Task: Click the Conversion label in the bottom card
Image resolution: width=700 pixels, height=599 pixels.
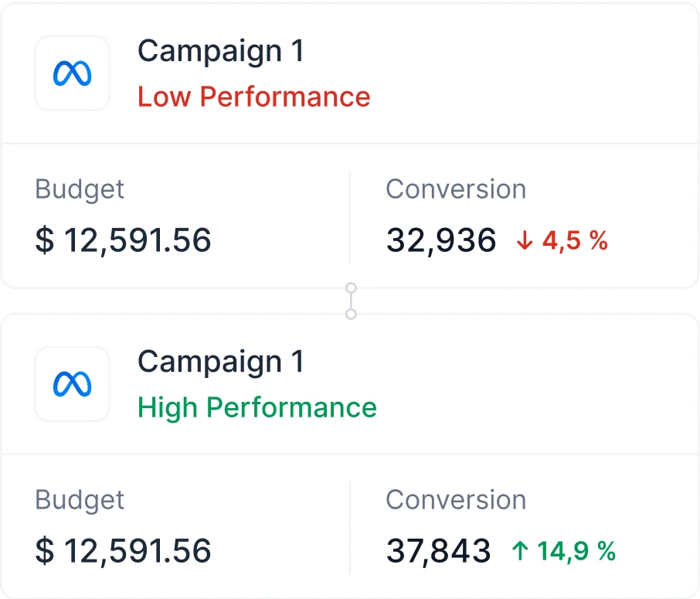Action: 457,499
